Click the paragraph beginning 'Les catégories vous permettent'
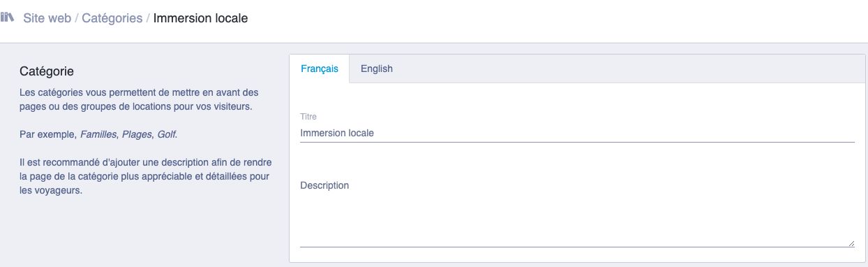868x267 pixels. [x=139, y=99]
